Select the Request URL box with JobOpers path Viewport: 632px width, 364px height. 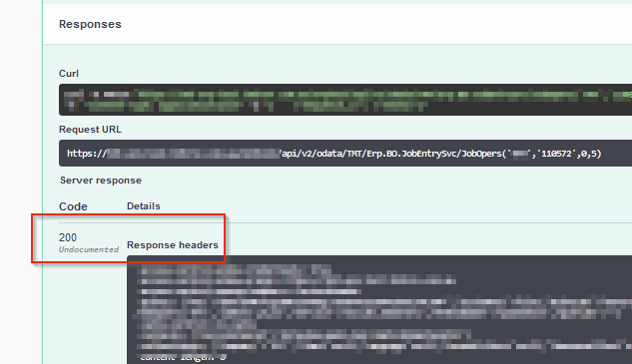(x=345, y=153)
